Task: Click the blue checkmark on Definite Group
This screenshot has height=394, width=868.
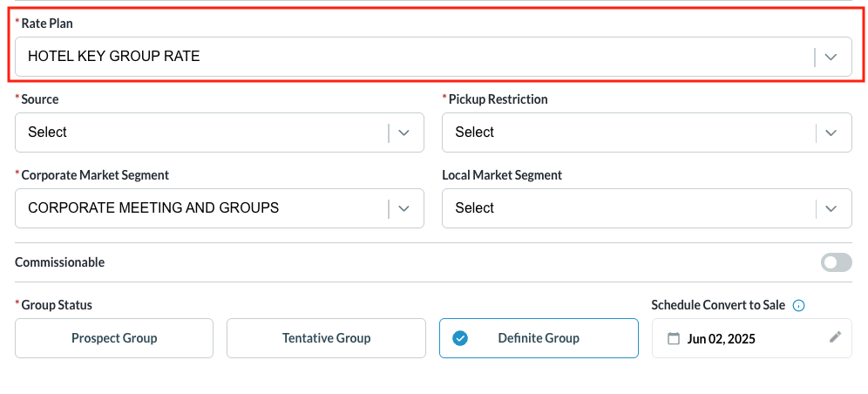Action: pos(460,338)
